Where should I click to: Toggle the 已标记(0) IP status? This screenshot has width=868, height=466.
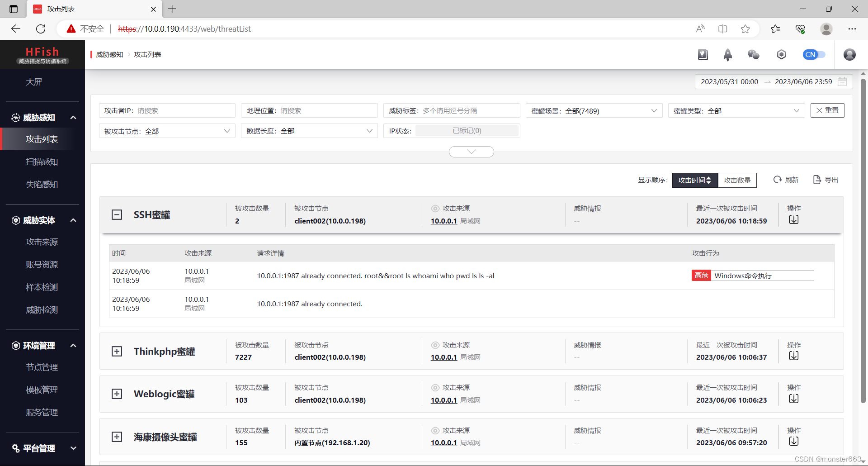pos(467,131)
